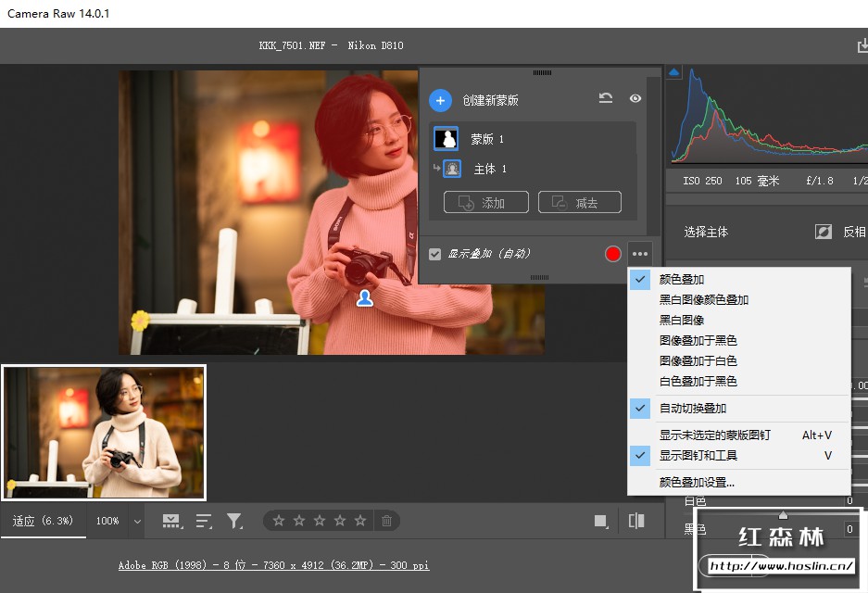This screenshot has height=593, width=868.
Task: Click the 反相 invert mask icon
Action: tap(824, 232)
